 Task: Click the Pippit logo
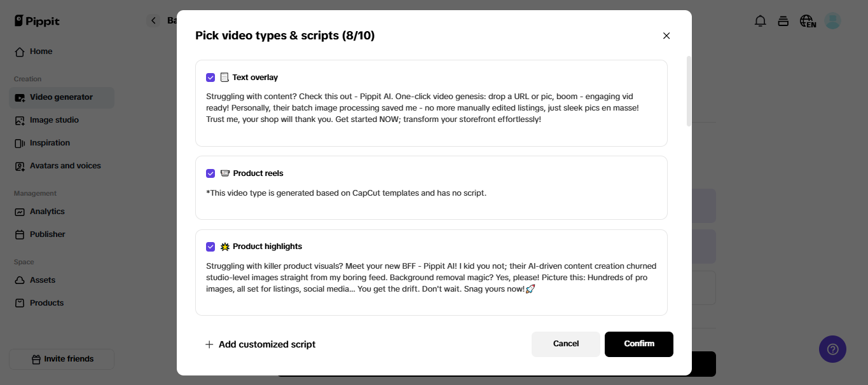tap(37, 21)
